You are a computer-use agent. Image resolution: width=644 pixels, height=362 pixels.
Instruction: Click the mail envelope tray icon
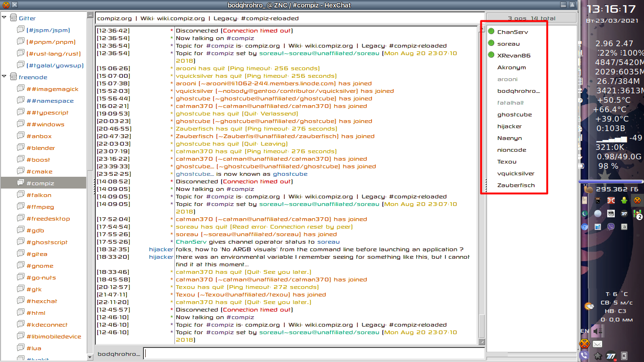coord(597,344)
